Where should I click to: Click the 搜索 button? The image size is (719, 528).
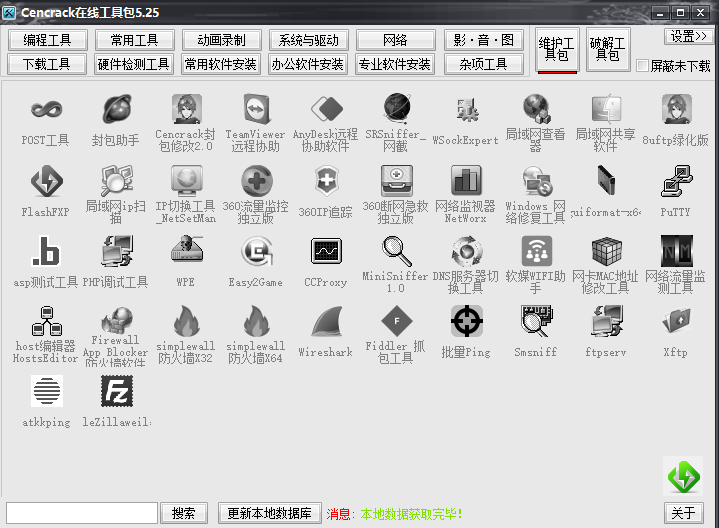pyautogui.click(x=184, y=513)
